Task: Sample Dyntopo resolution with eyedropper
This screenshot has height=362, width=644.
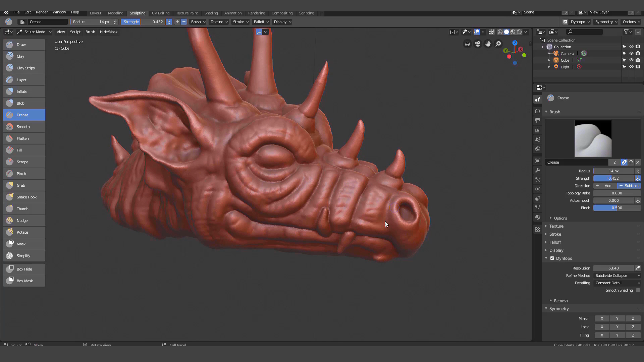Action: [x=638, y=268]
